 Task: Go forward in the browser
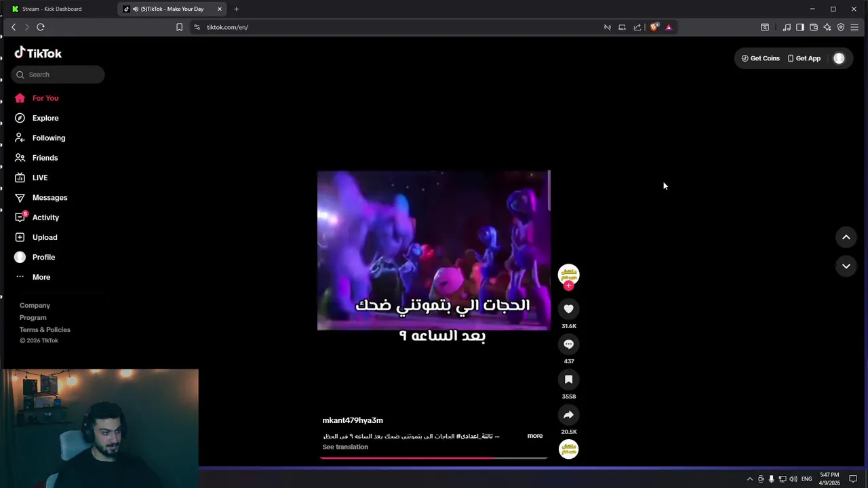(27, 27)
